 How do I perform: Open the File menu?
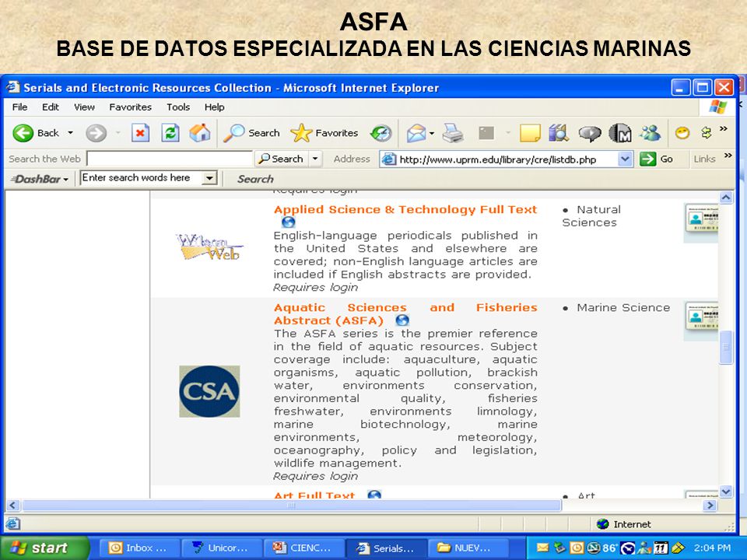[x=19, y=107]
